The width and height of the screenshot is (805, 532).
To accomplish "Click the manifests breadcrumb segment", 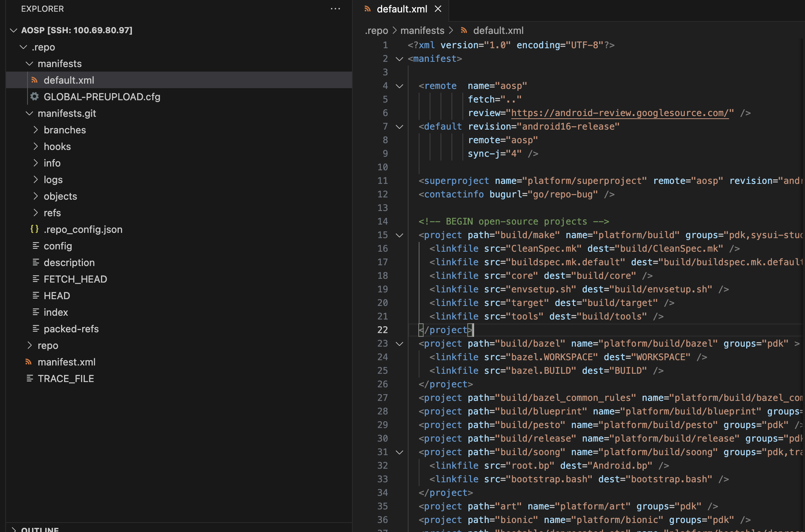I will click(422, 31).
